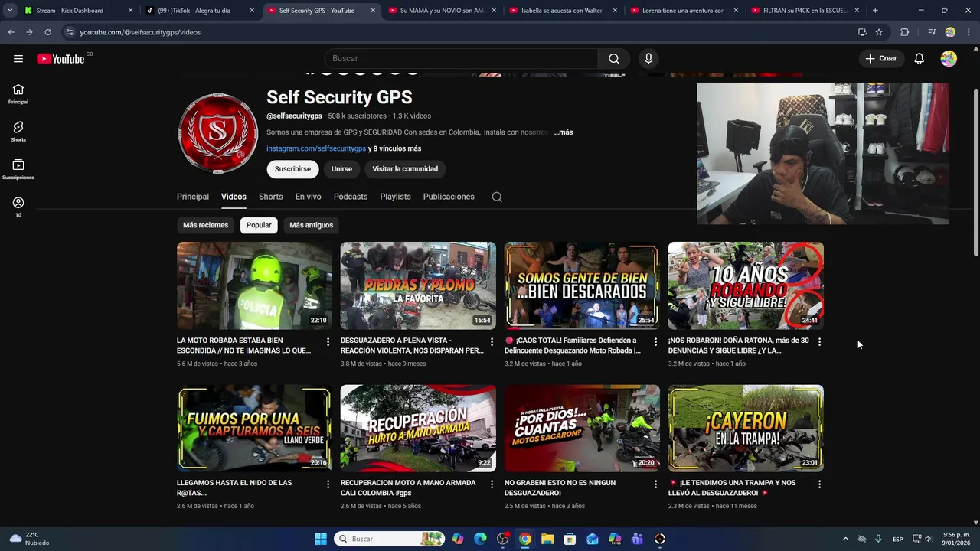Click the Crear button
This screenshot has width=980, height=551.
tap(881, 59)
